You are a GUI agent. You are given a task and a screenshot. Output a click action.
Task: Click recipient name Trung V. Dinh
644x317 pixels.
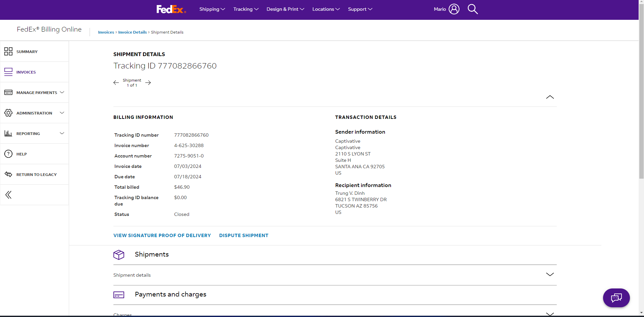pyautogui.click(x=350, y=193)
